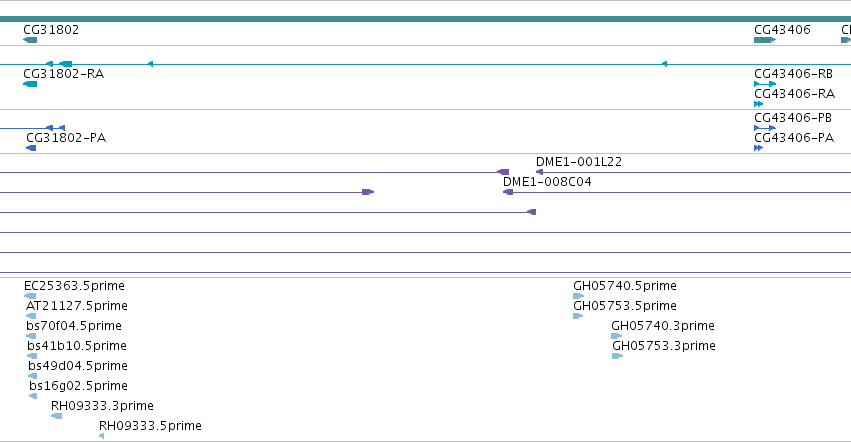Click the RH09333.3prime EST glyph

(56, 416)
